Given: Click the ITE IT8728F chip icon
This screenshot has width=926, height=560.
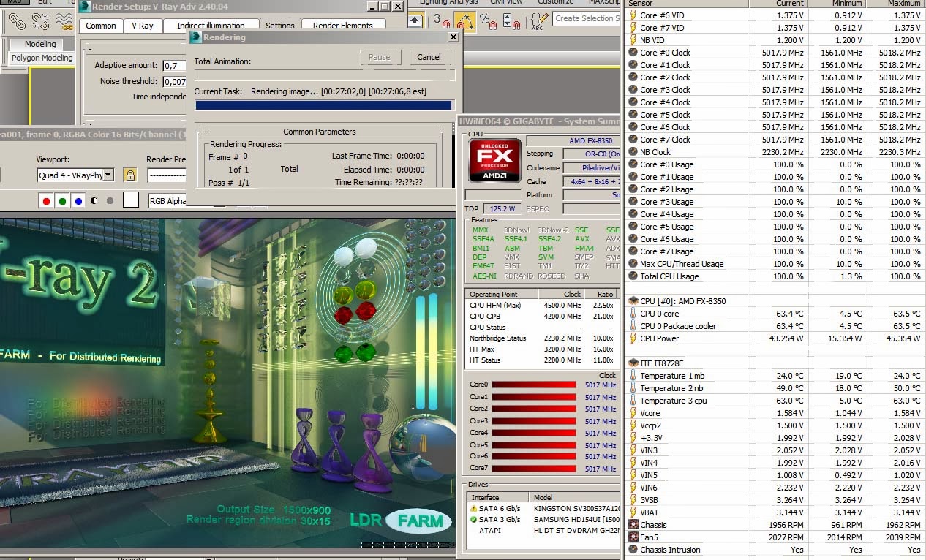Looking at the screenshot, I should pyautogui.click(x=633, y=363).
